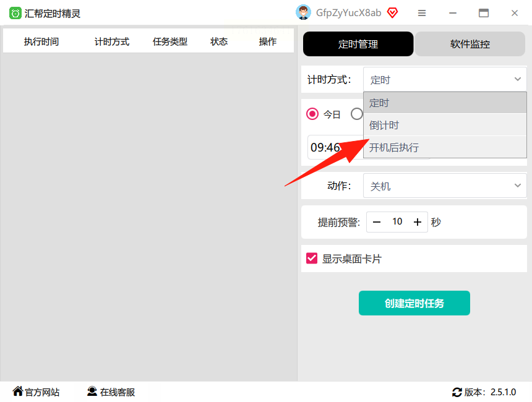
Task: Click the version refresh icon
Action: pyautogui.click(x=457, y=392)
